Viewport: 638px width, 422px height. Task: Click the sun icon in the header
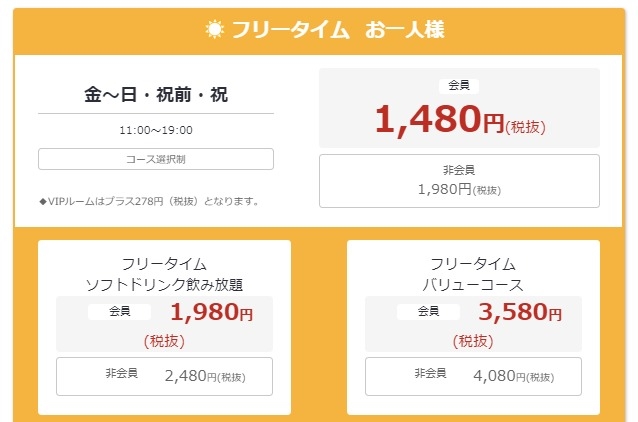214,29
